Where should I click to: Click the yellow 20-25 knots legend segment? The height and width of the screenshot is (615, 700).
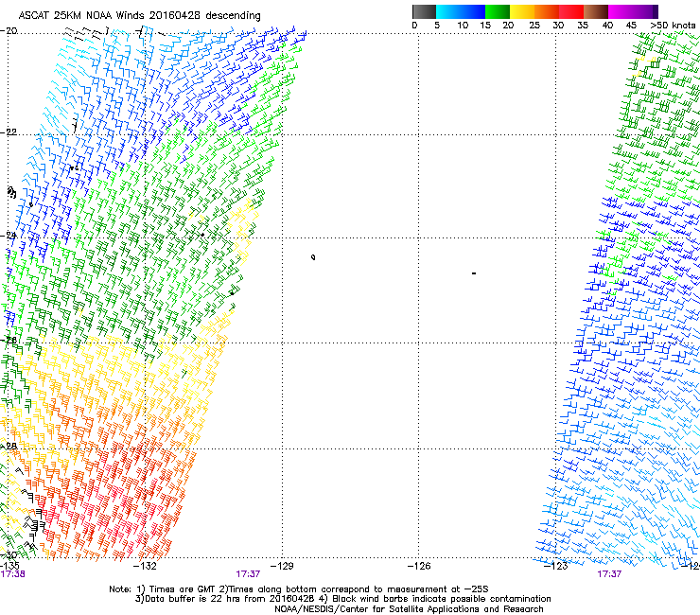(x=522, y=11)
